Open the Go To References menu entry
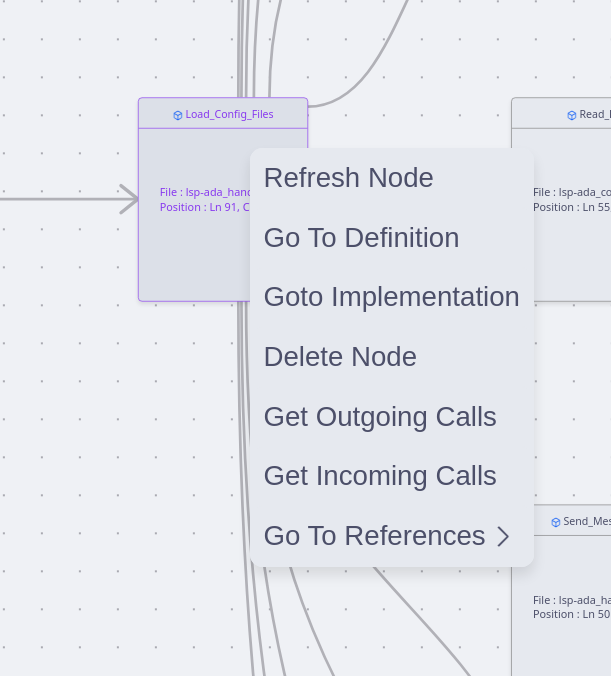This screenshot has height=676, width=611. tap(374, 536)
